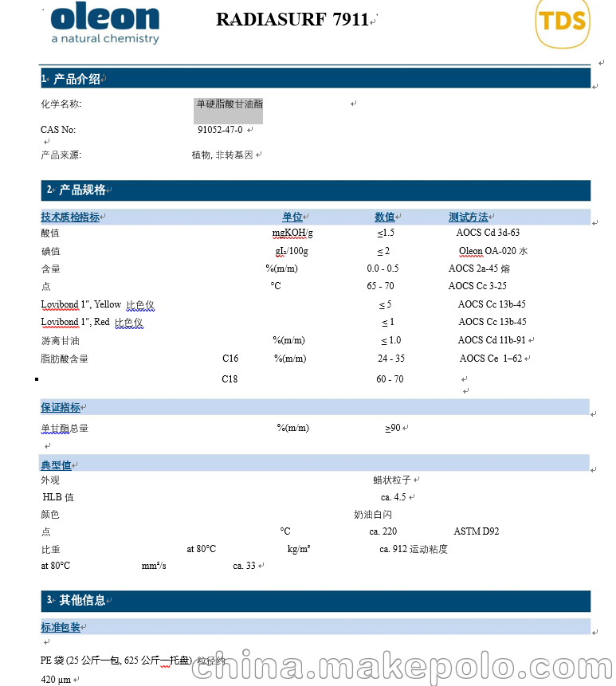This screenshot has width=616, height=686.
Task: Select the AOCS Cd 3d-63 method
Action: tap(488, 233)
